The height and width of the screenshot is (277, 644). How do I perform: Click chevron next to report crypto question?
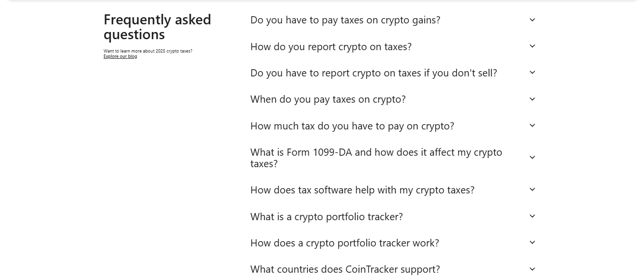click(x=532, y=46)
